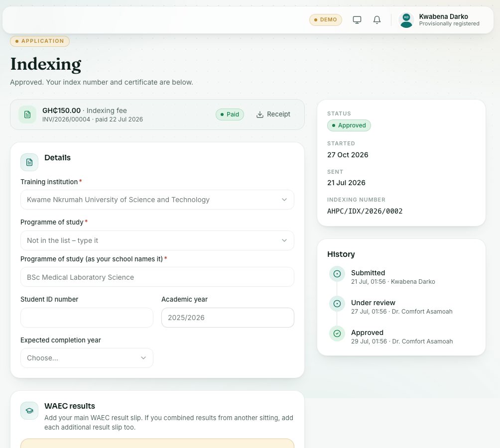Expand the Training institution chevron arrow
500x448 pixels.
click(284, 200)
